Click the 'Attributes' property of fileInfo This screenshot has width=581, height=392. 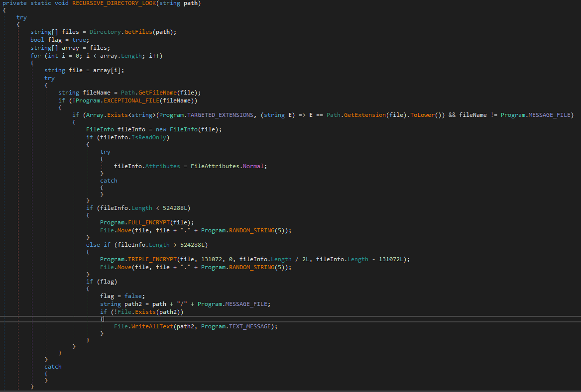point(162,166)
